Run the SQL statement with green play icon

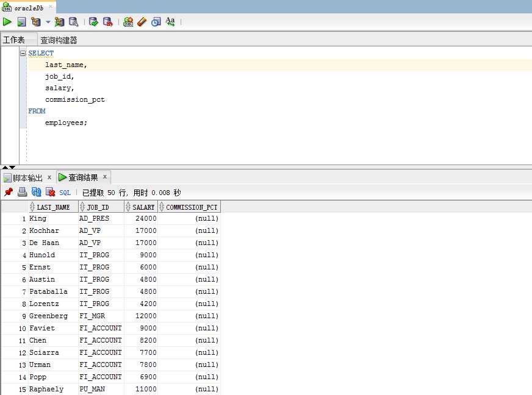[7, 22]
